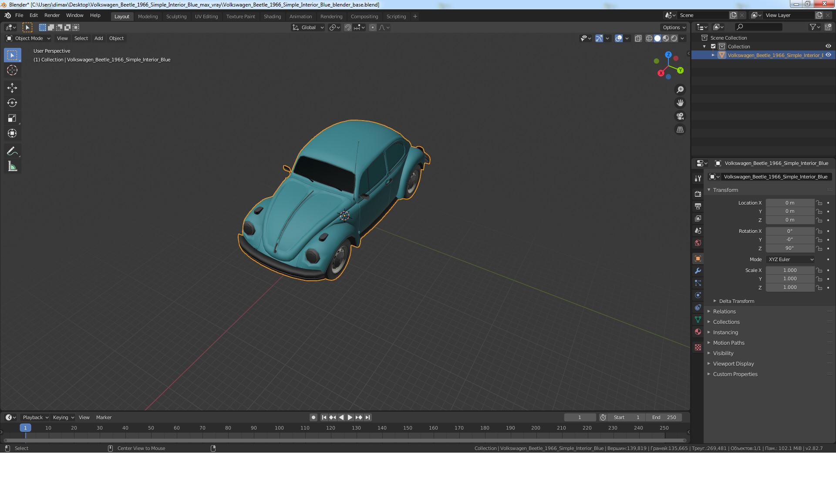The image size is (836, 504).
Task: Select the Scale tool
Action: click(x=12, y=118)
